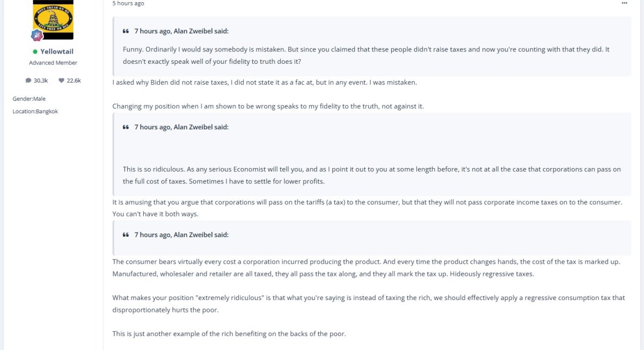This screenshot has width=644, height=350.
Task: Click the reputation heart icon
Action: pos(62,81)
